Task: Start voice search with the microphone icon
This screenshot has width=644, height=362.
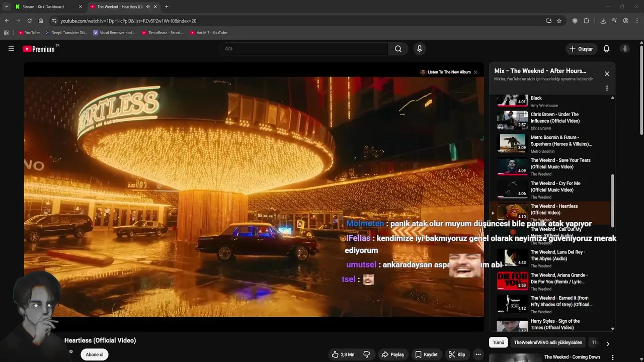Action: click(419, 49)
